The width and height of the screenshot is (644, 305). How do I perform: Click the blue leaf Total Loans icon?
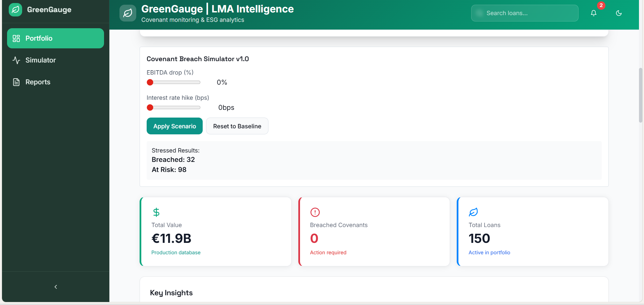coord(474,212)
